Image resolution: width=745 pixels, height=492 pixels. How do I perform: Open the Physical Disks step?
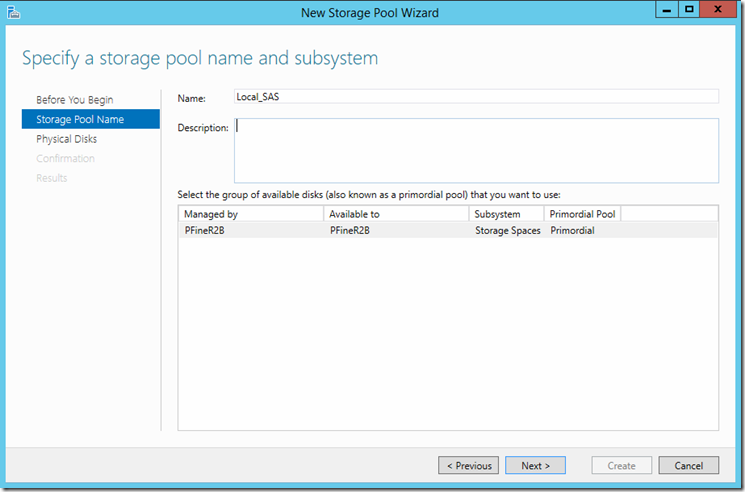(66, 139)
